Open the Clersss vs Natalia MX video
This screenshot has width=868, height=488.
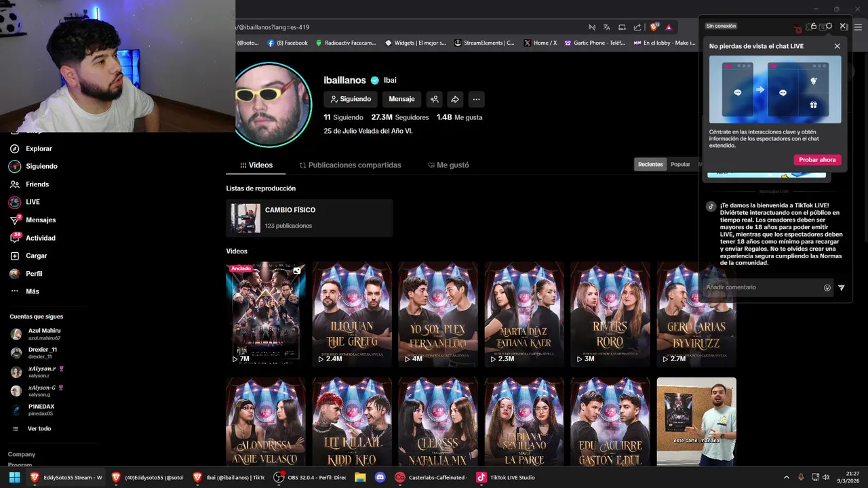pos(438,422)
